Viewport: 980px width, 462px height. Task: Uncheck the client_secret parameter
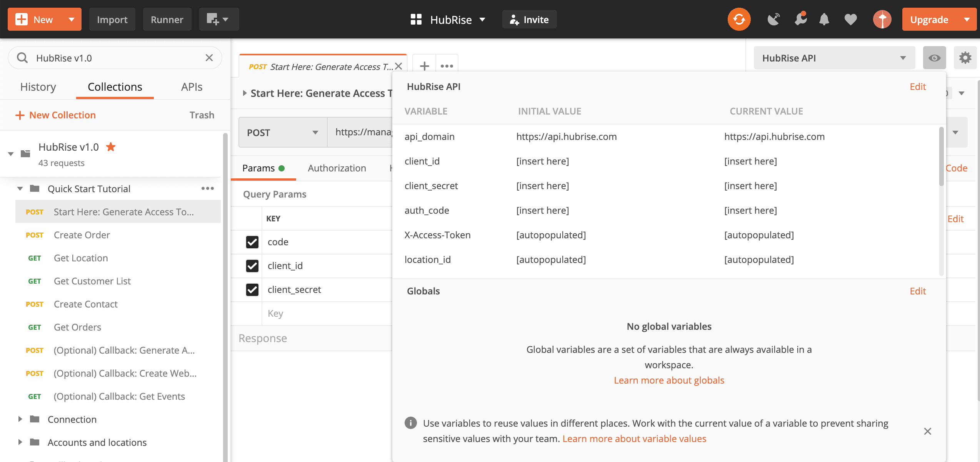[252, 289]
